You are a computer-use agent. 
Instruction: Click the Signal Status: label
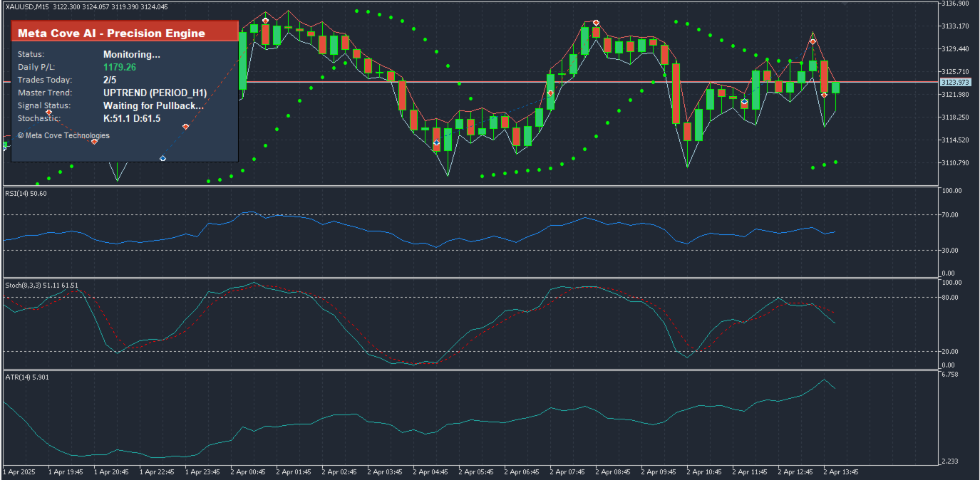coord(44,105)
